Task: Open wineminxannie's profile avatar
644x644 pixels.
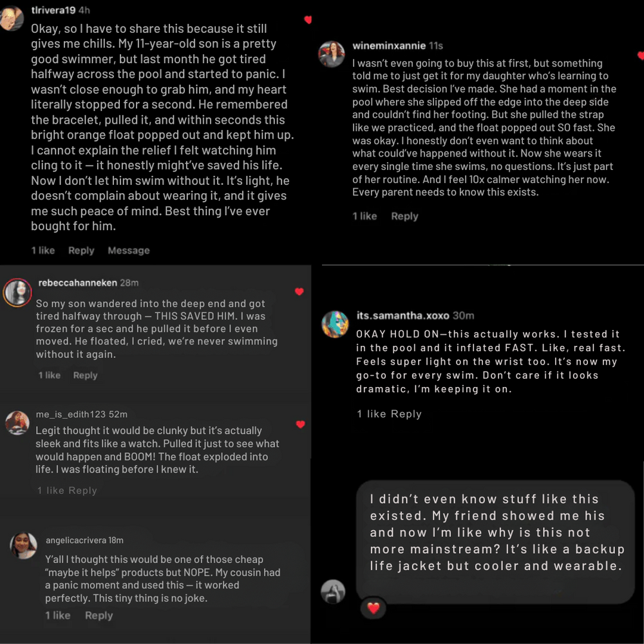Action: point(332,54)
